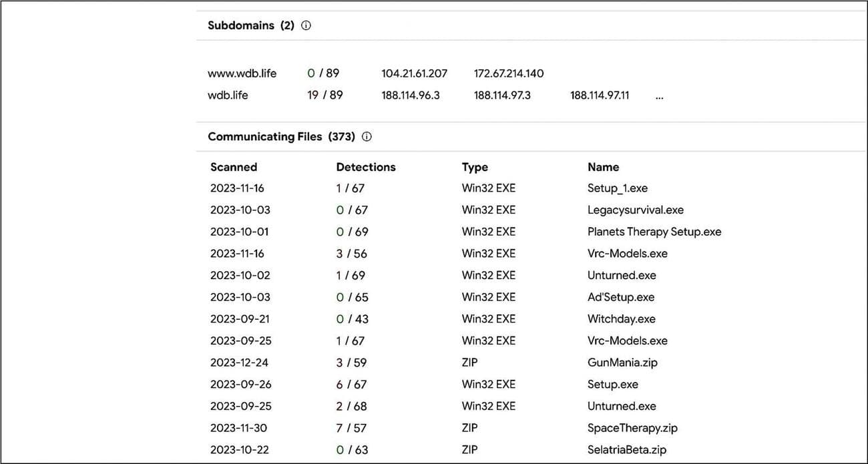Open the Setup_1.exe file entry
The width and height of the screenshot is (868, 464).
[618, 188]
